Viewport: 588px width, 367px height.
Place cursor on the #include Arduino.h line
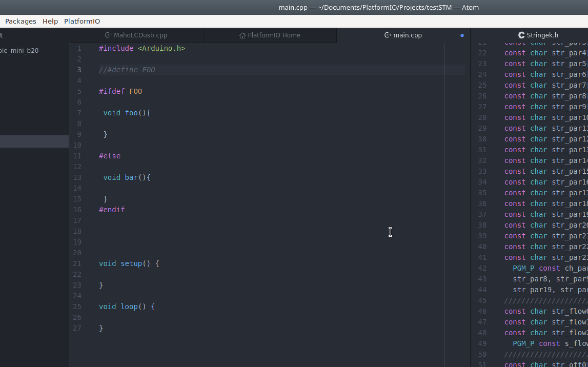(142, 48)
